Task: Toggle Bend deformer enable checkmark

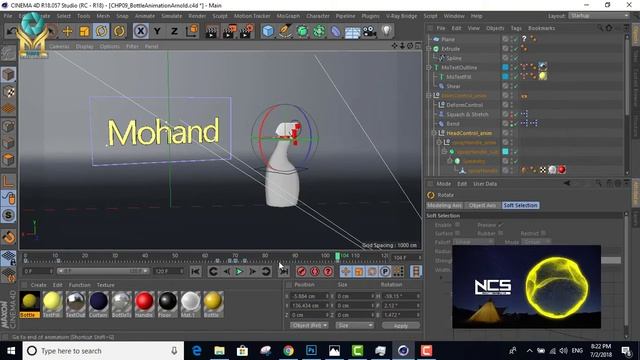Action: point(516,124)
